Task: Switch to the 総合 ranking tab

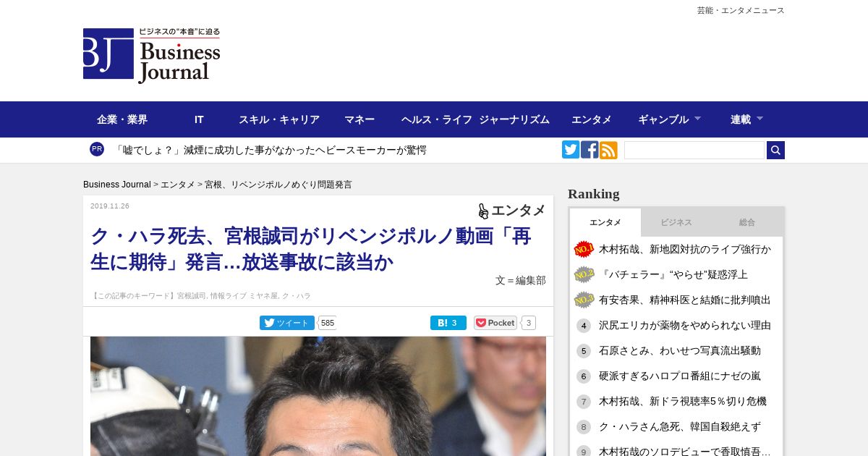Action: (x=747, y=222)
